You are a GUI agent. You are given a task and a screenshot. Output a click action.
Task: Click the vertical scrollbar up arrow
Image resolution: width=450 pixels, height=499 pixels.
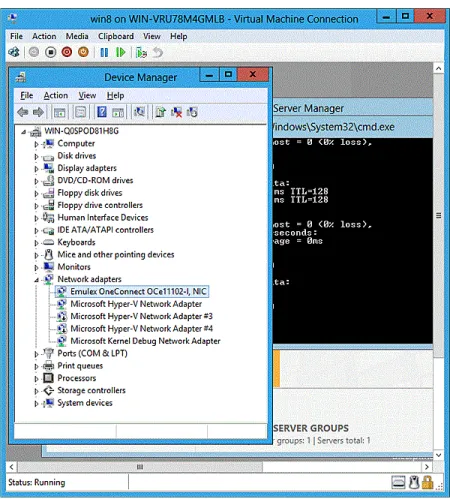click(438, 69)
